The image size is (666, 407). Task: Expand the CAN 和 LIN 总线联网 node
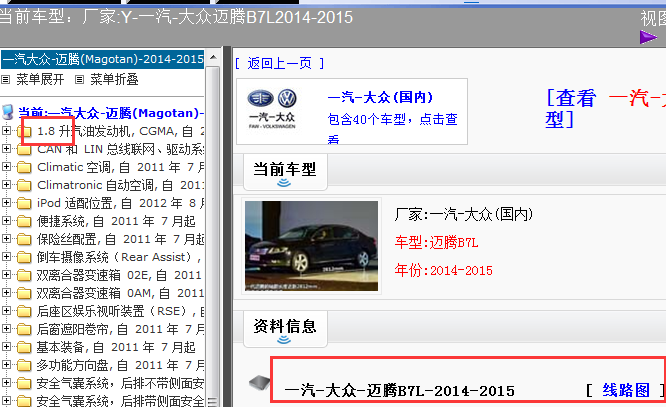(x=6, y=148)
